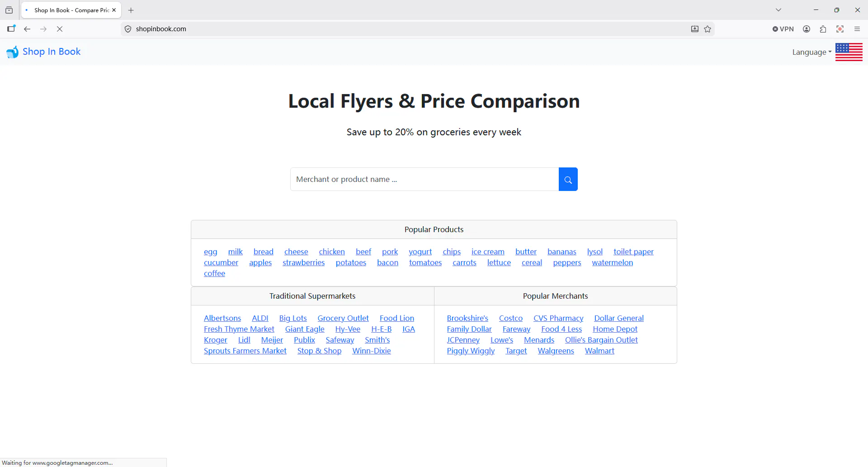Click the Shop In Book logo icon
Viewport: 868px width, 467px height.
tap(12, 52)
